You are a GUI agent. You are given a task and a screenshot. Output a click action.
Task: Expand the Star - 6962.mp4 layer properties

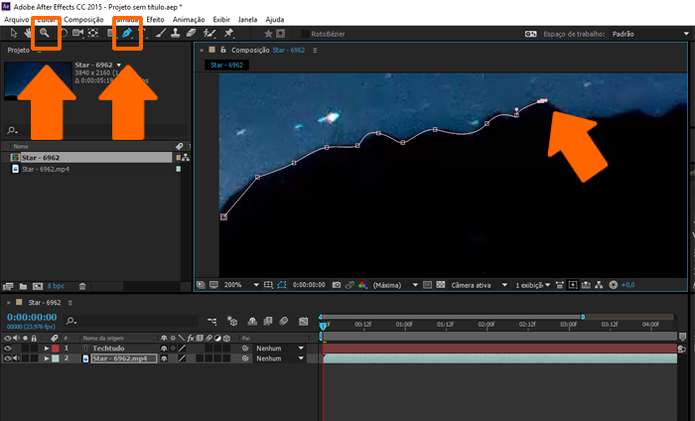point(46,359)
